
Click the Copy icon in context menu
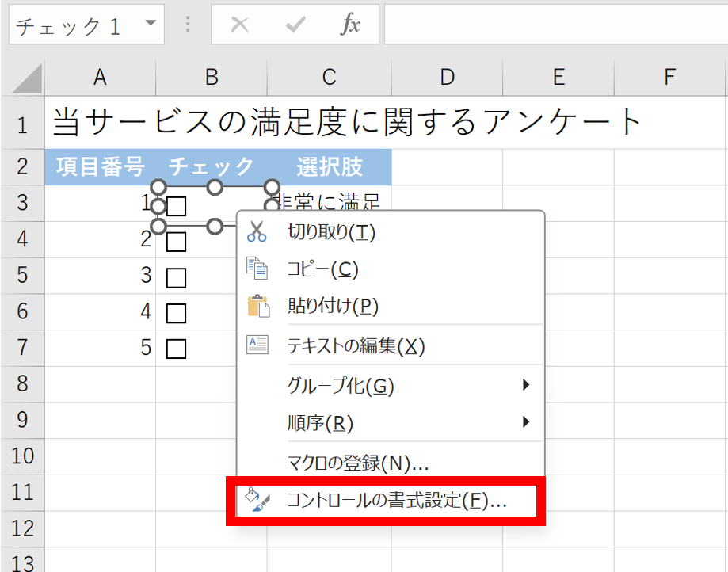tap(257, 269)
